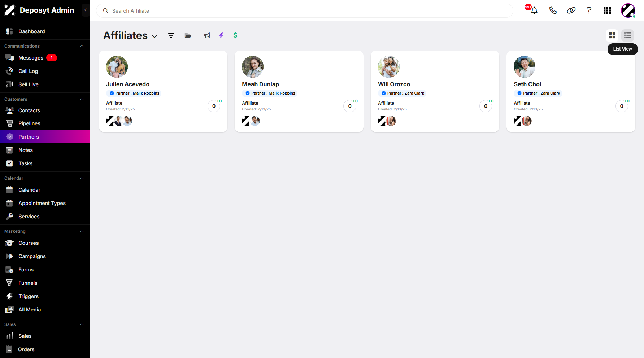Click the Search Affiliate field
The image size is (644, 358).
coord(304,11)
